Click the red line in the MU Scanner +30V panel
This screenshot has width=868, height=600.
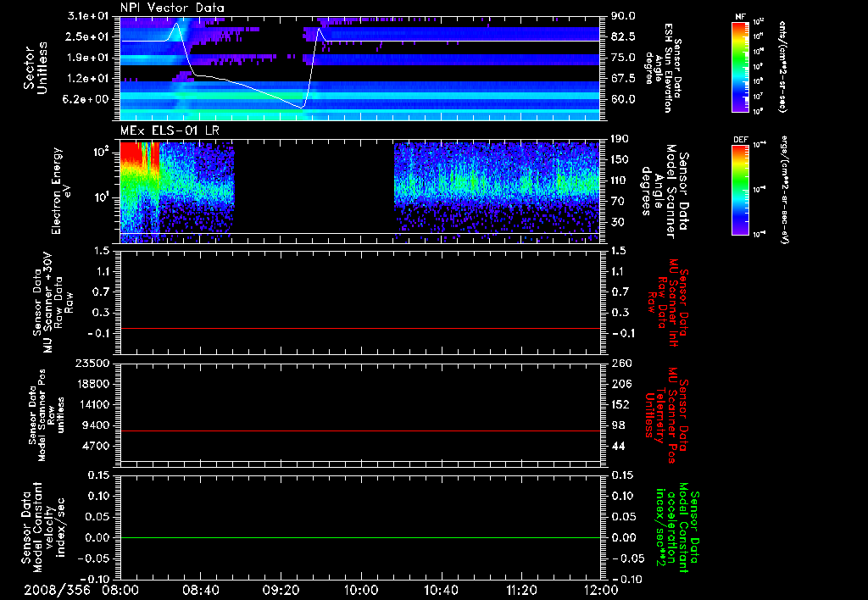click(x=360, y=328)
